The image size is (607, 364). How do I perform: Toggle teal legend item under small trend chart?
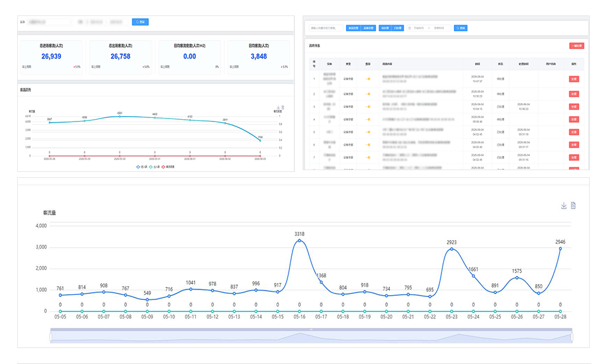[154, 167]
